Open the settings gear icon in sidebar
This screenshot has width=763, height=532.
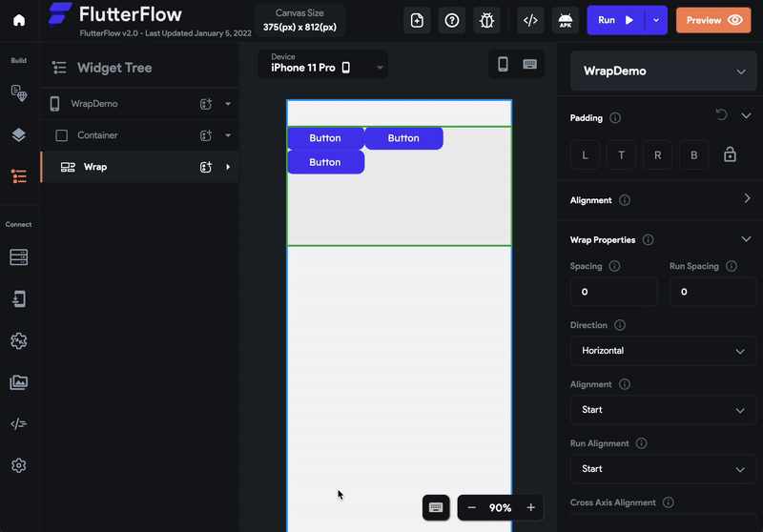pyautogui.click(x=19, y=465)
